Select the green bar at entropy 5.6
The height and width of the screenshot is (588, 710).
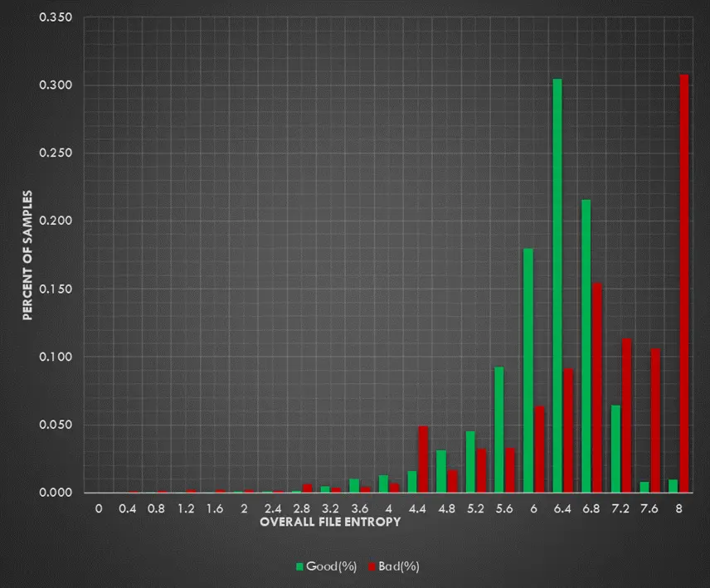pos(499,430)
